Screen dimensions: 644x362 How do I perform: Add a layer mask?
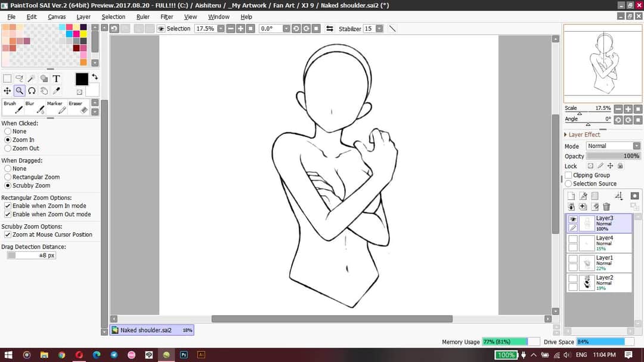pos(634,196)
